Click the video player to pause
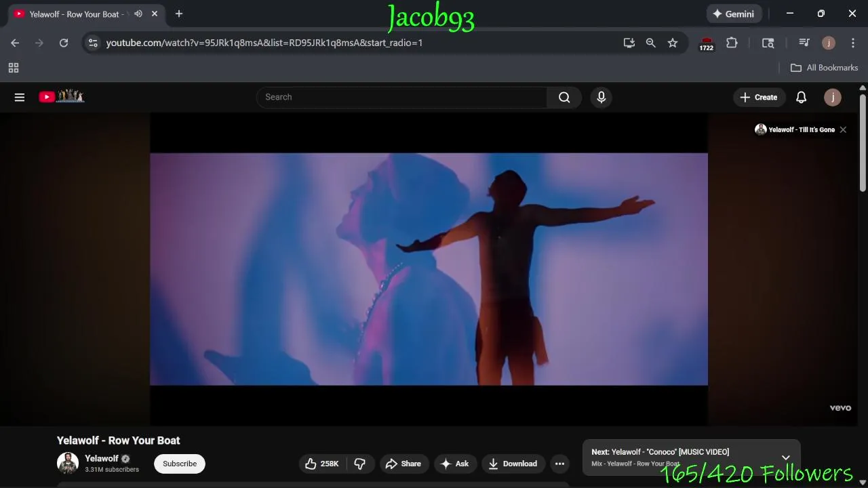The height and width of the screenshot is (488, 868). (x=429, y=269)
